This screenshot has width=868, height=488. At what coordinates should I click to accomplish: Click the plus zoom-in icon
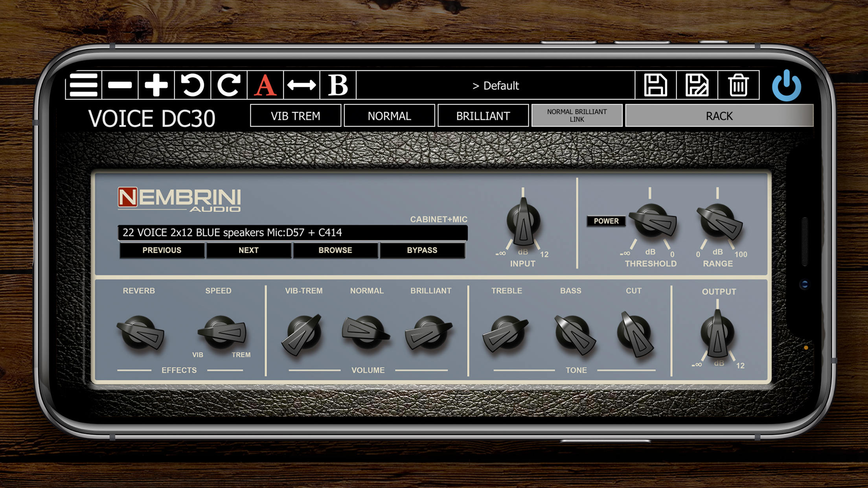(x=156, y=85)
